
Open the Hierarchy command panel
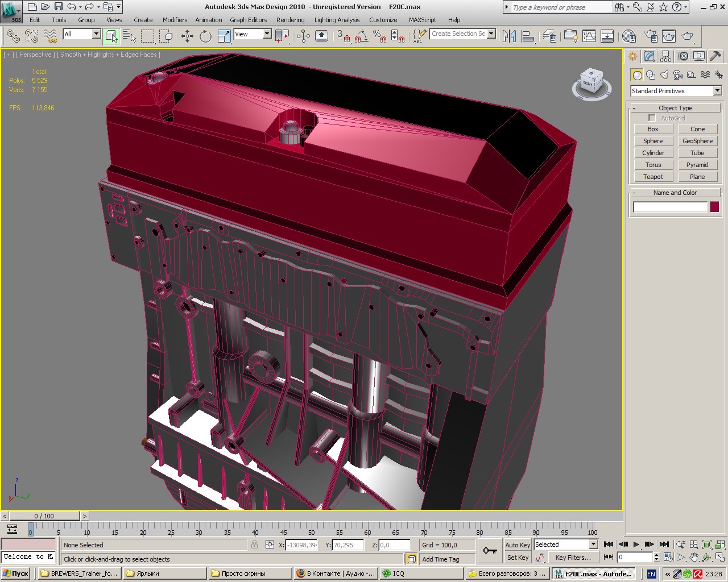point(666,56)
